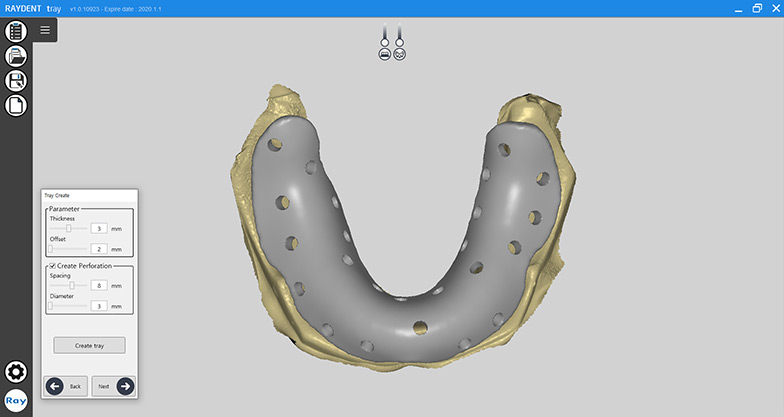Create a new document with the blank page icon
The width and height of the screenshot is (784, 417).
(16, 105)
